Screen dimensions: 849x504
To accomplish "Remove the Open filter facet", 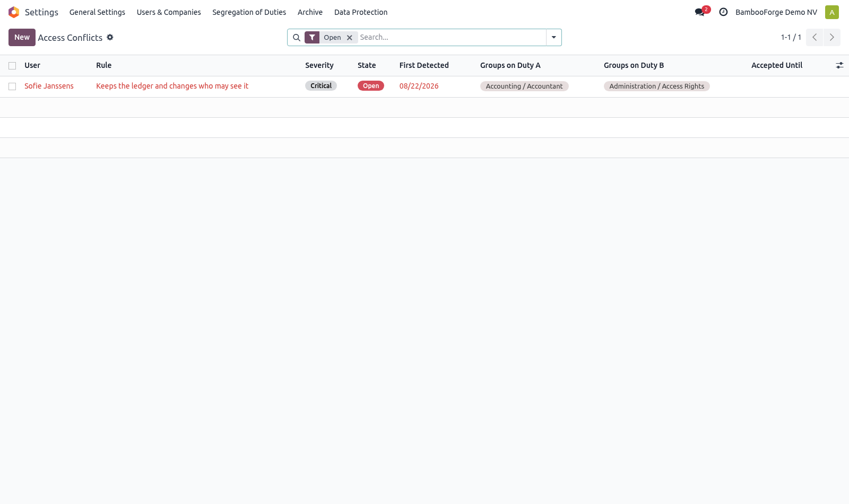I will (350, 38).
